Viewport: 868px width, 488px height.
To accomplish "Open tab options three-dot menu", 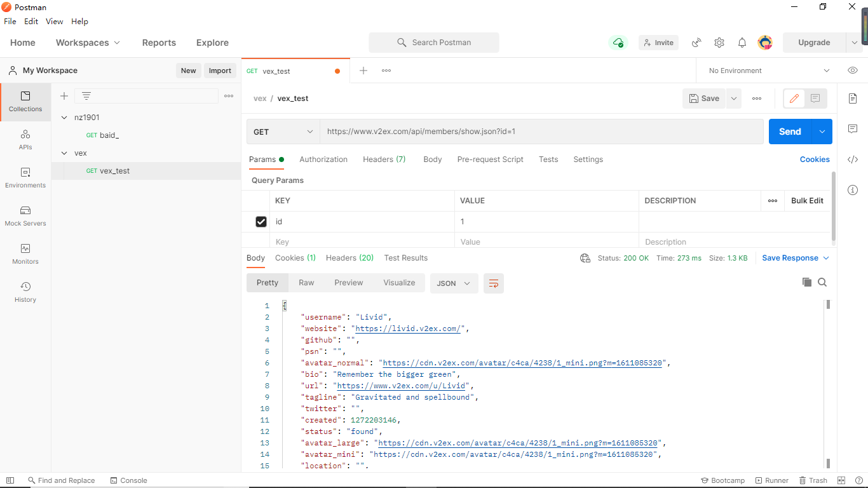I will [386, 71].
